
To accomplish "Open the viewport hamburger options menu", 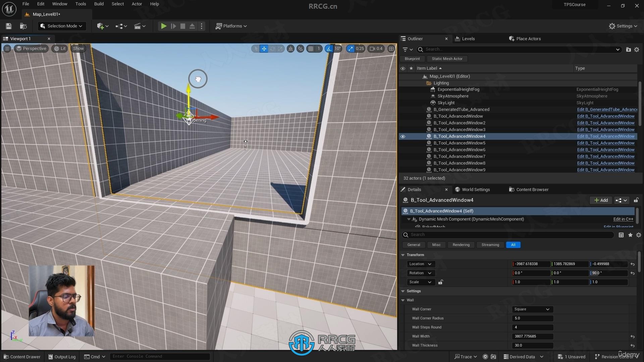I will (7, 49).
